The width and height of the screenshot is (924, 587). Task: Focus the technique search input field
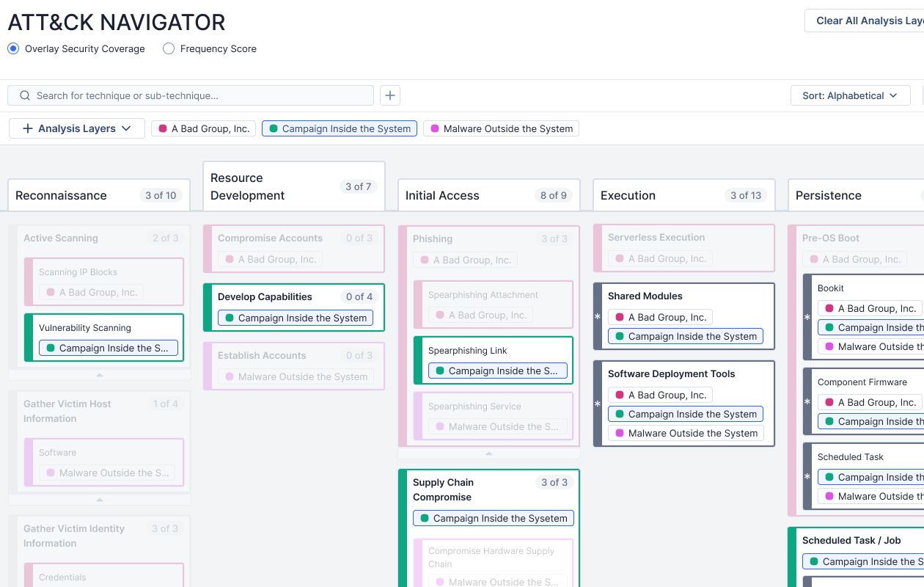[x=191, y=95]
